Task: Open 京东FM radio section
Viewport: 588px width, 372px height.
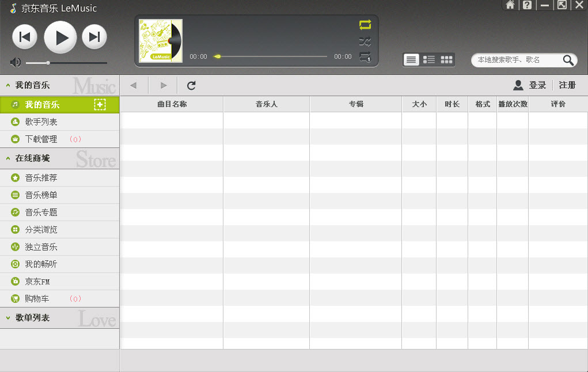Action: (35, 281)
